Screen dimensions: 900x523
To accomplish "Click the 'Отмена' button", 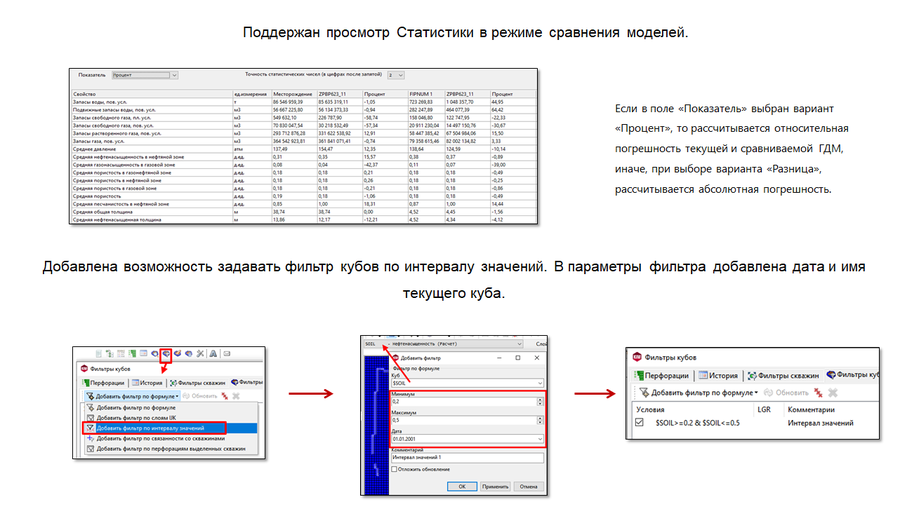I will [x=529, y=486].
